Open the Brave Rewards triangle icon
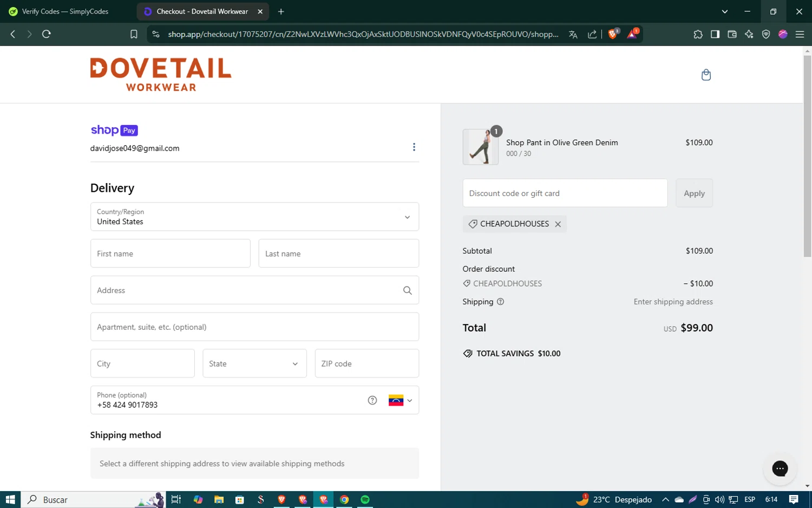This screenshot has height=508, width=812. tap(632, 34)
